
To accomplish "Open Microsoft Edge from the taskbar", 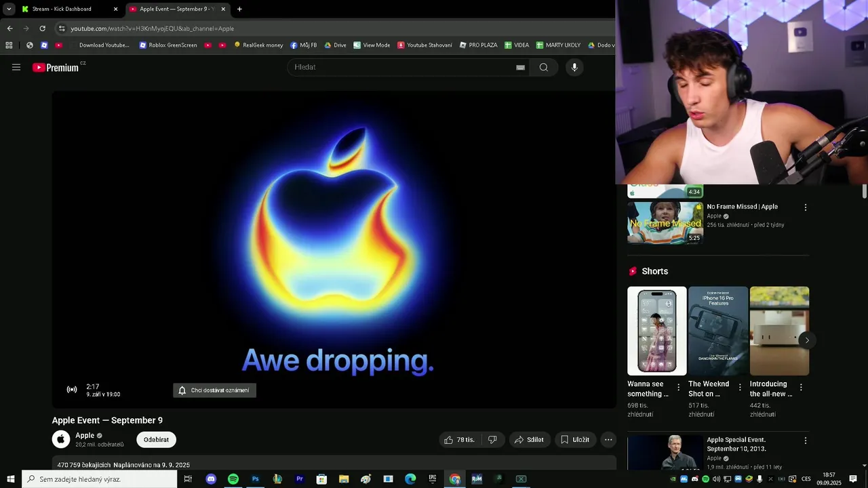I will pyautogui.click(x=410, y=479).
